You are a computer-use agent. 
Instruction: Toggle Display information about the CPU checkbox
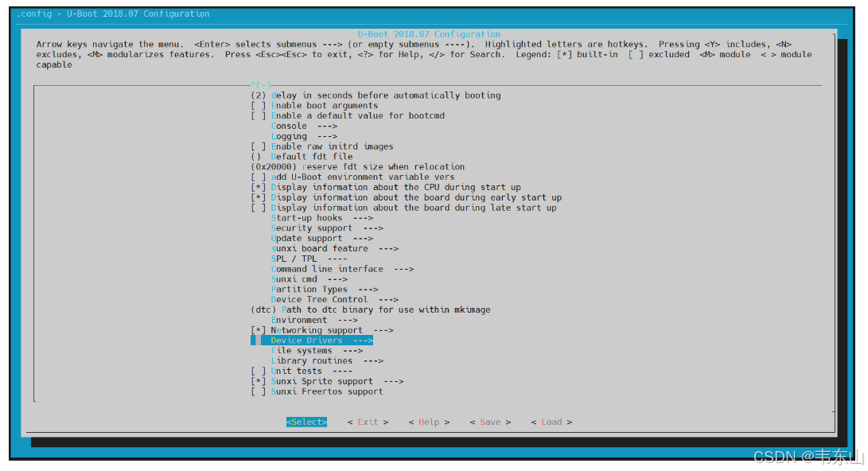259,187
